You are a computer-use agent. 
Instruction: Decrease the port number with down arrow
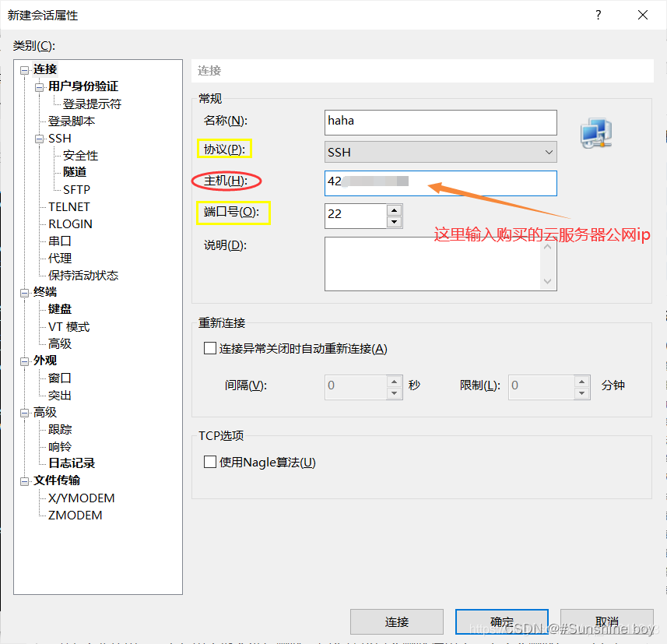coord(395,222)
